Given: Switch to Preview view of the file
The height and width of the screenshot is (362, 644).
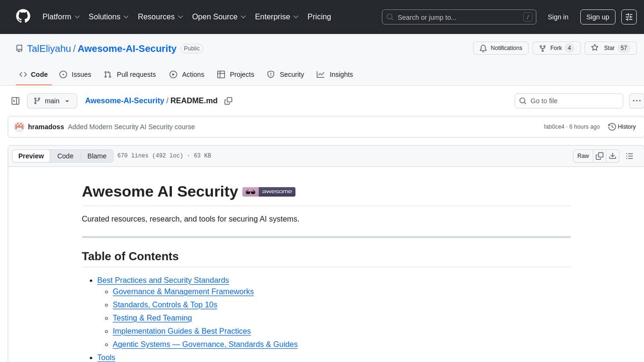Looking at the screenshot, I should pos(31,156).
